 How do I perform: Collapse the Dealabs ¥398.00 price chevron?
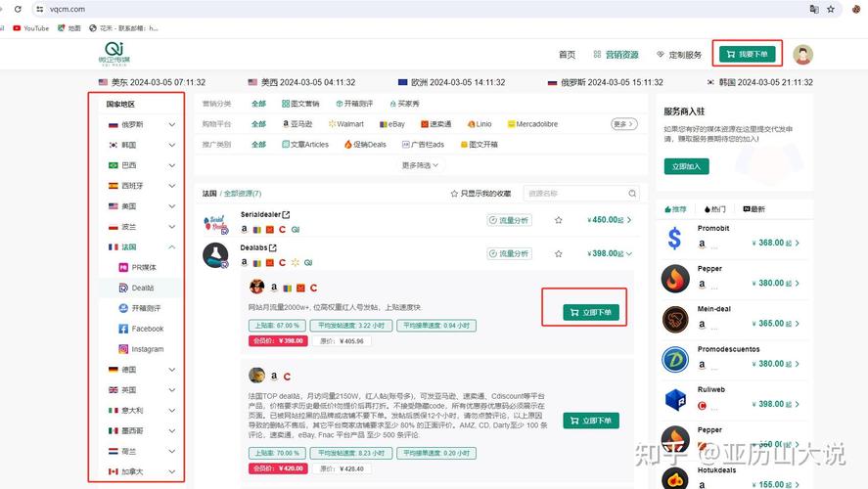click(x=629, y=254)
